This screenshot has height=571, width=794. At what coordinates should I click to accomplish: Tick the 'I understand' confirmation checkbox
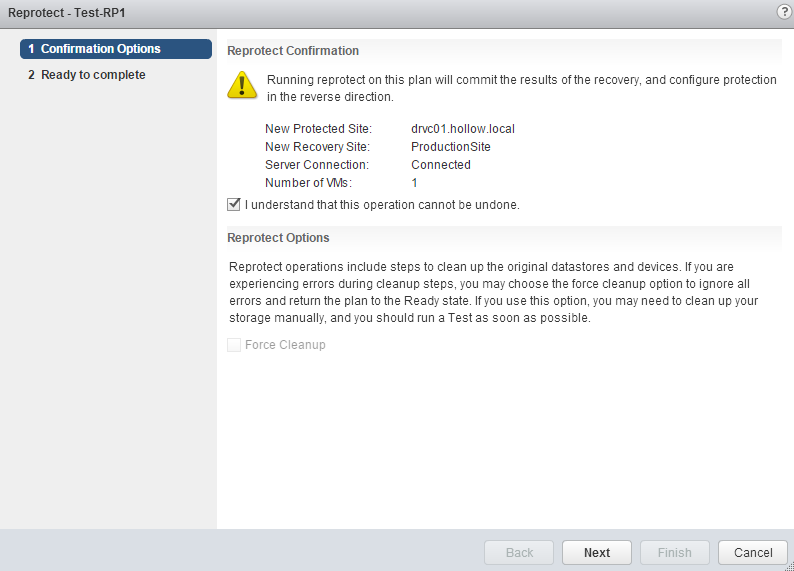tap(234, 205)
